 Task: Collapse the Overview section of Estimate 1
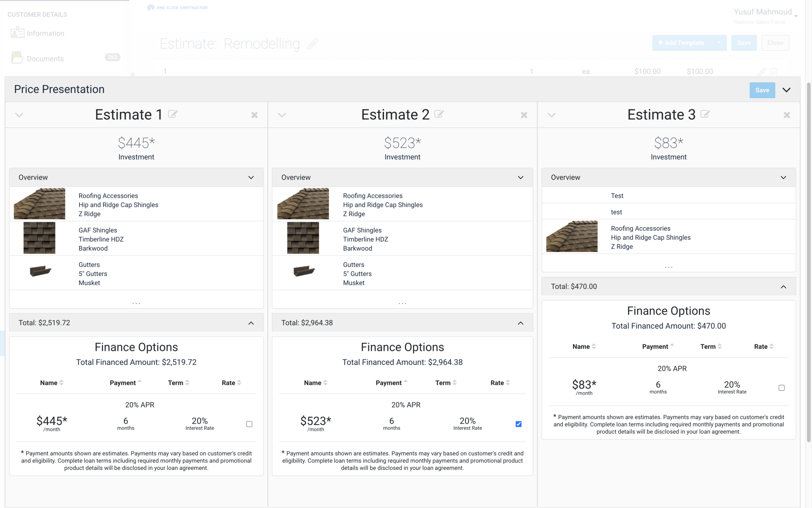(250, 177)
